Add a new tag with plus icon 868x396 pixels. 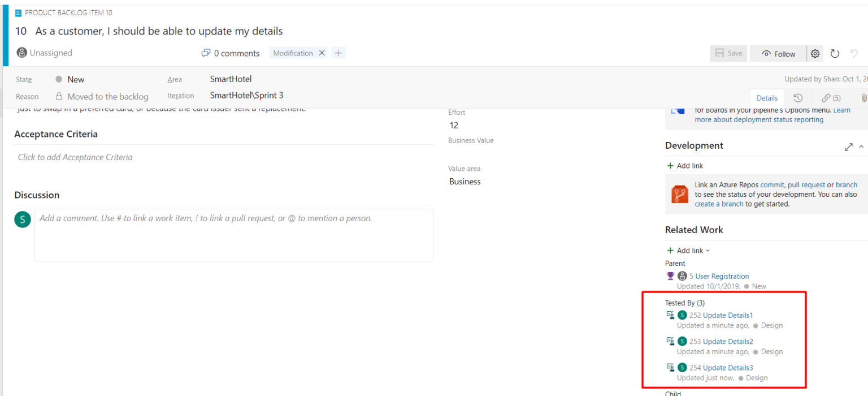click(338, 53)
